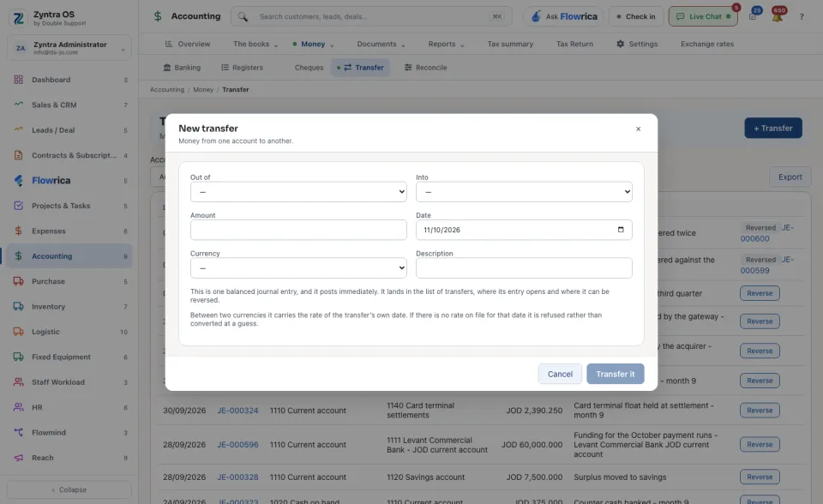
Task: Expand the Out of account dropdown
Action: point(298,192)
